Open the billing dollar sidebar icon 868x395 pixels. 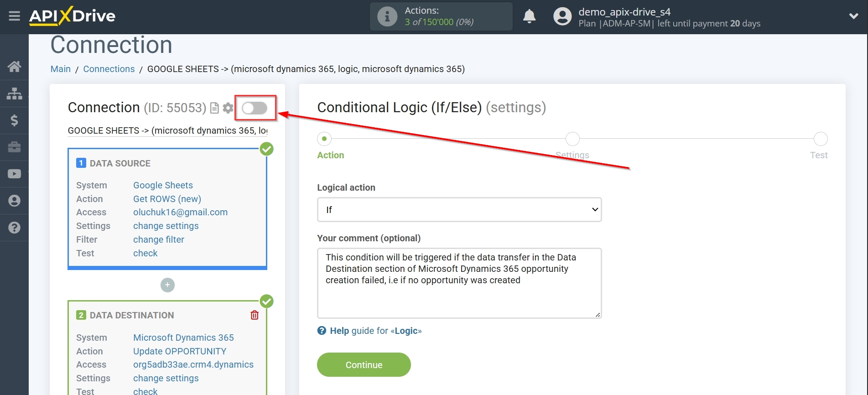14,120
